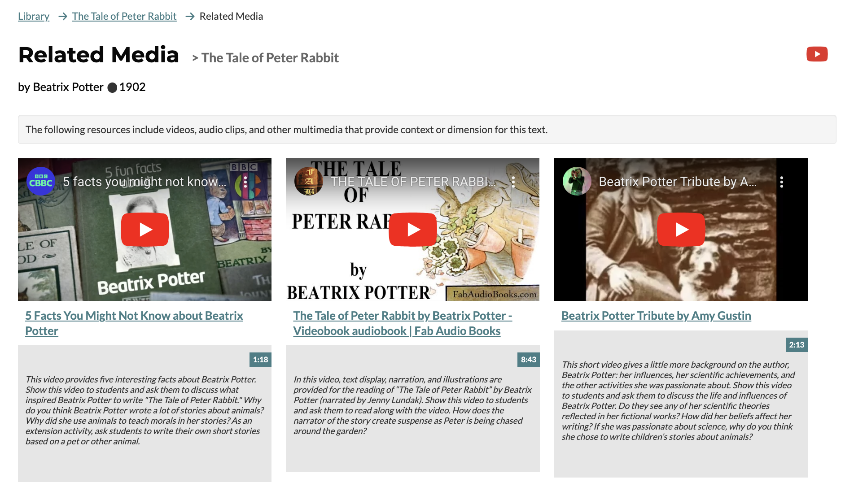Open more options on the Tribute video

tap(782, 182)
